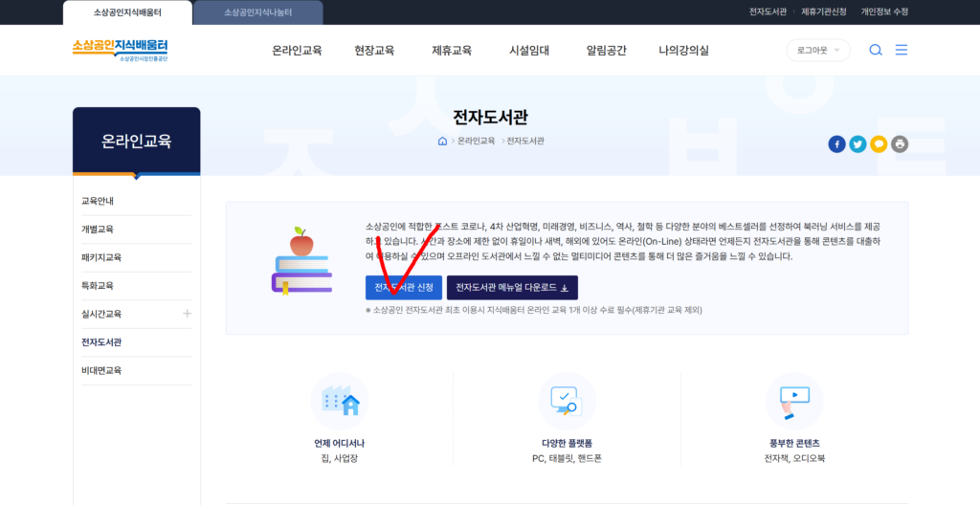Click breadcrumb 전자도서관 link
Image resolution: width=980 pixels, height=505 pixels.
pos(525,142)
